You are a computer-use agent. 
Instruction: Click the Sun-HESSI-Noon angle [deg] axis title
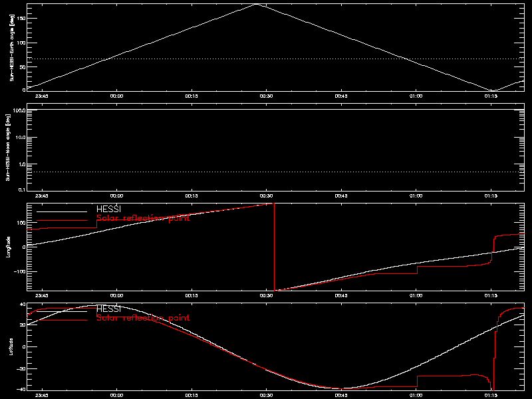(9, 147)
